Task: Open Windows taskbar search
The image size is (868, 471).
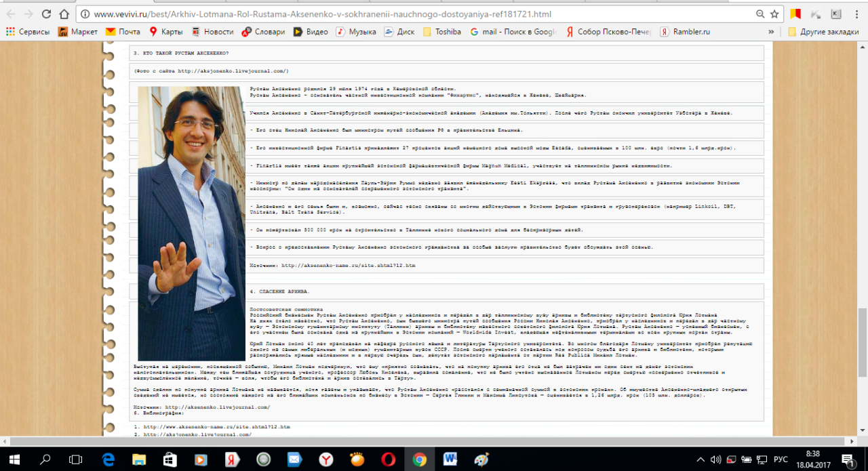Action: (x=45, y=459)
